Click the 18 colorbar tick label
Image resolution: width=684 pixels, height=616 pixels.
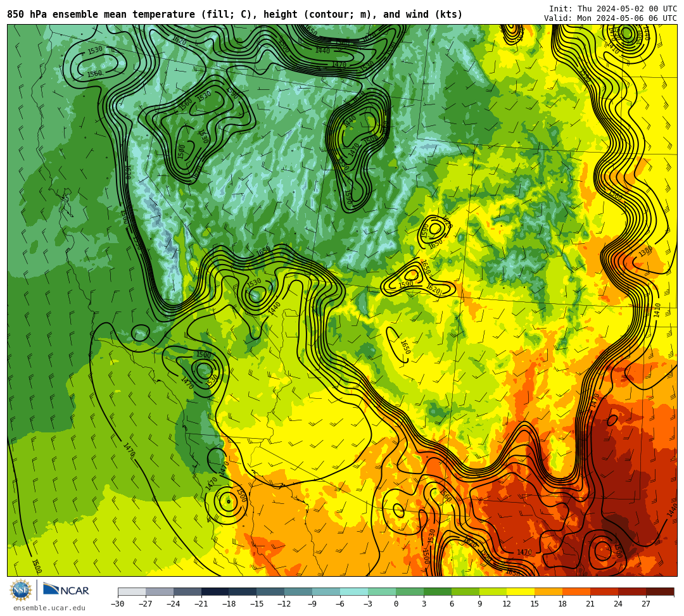563,604
